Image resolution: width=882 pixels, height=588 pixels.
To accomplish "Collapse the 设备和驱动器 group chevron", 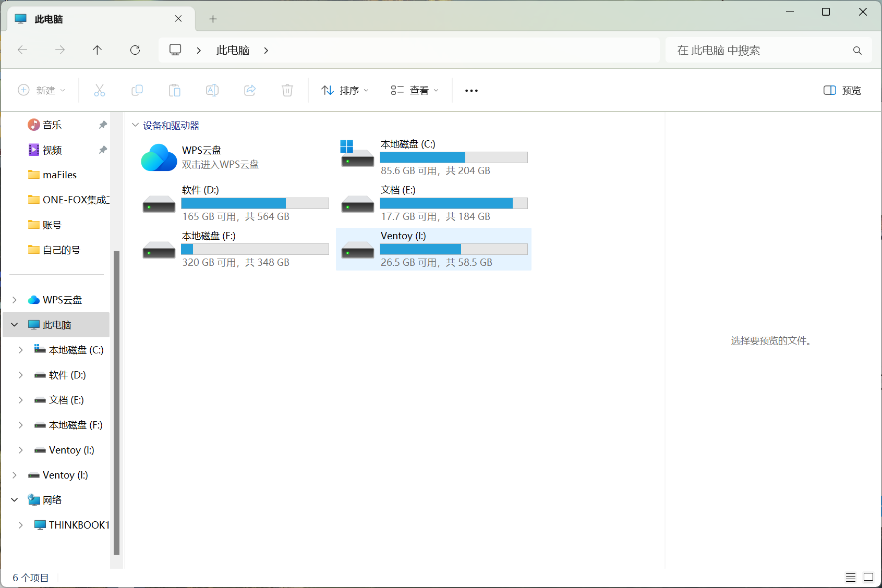I will point(136,125).
